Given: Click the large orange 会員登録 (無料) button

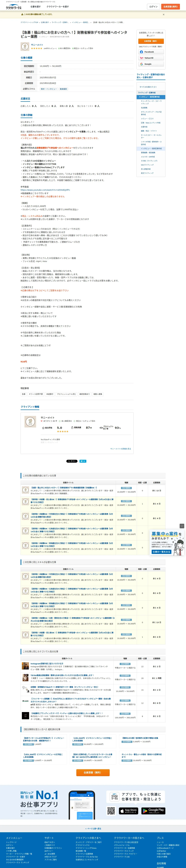Looking at the screenshot, I should [x=93, y=773].
